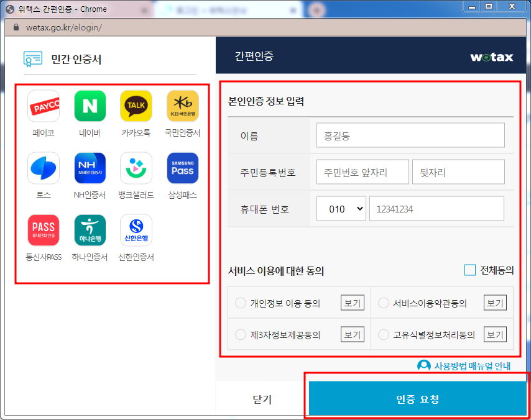Select the 통신사PASS icon

(43, 229)
